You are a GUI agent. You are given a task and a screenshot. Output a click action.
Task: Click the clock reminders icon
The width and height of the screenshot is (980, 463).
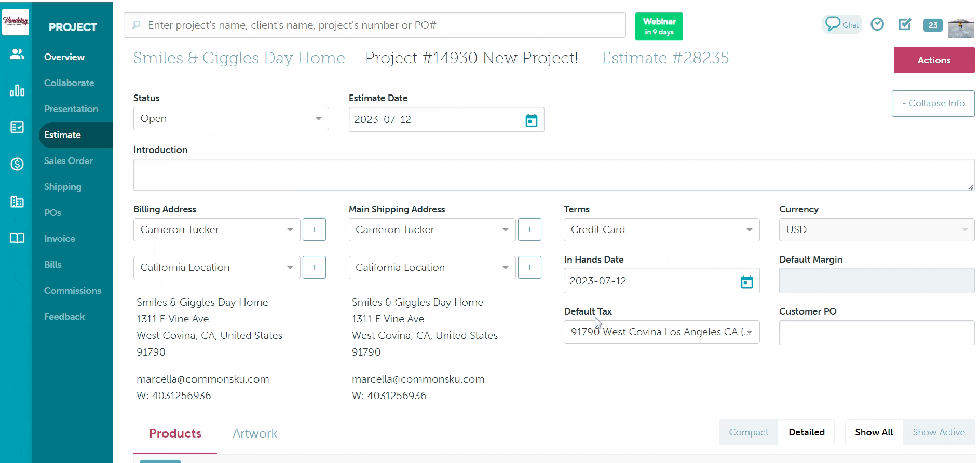[877, 24]
